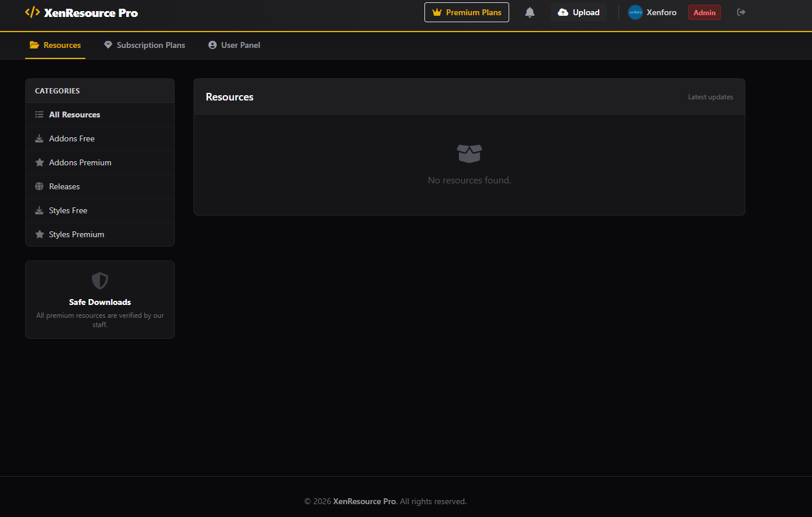Screen dimensions: 812x517
Task: Switch to the Resources tab
Action: click(55, 45)
